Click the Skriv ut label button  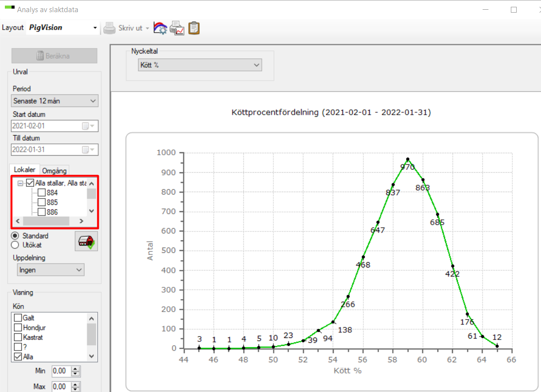pyautogui.click(x=130, y=28)
